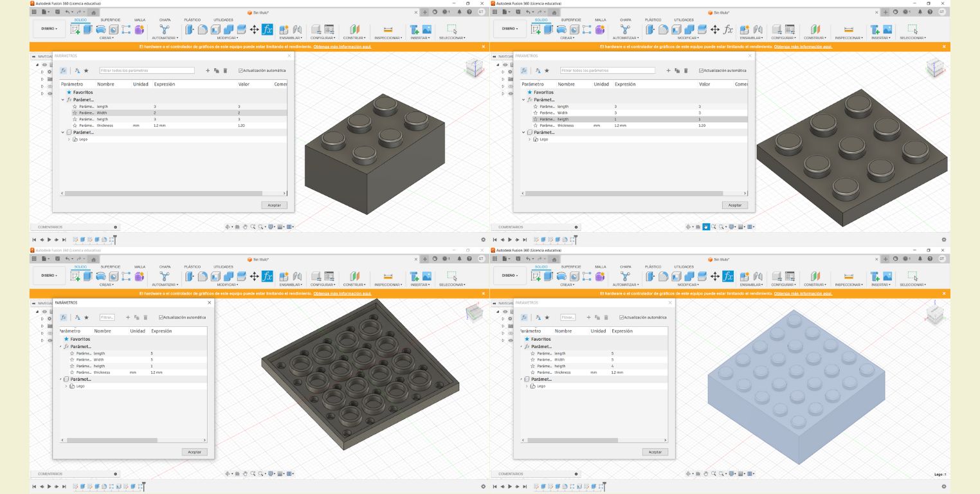Favorite the thickness parameter star in bottom-left dialog
The image size is (980, 494).
72,372
